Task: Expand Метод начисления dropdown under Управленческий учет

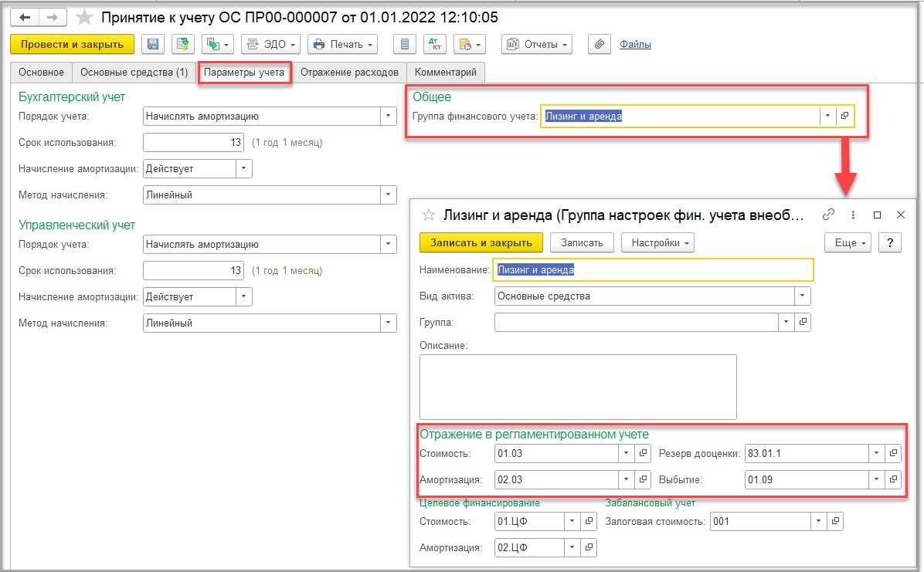Action: pos(388,323)
